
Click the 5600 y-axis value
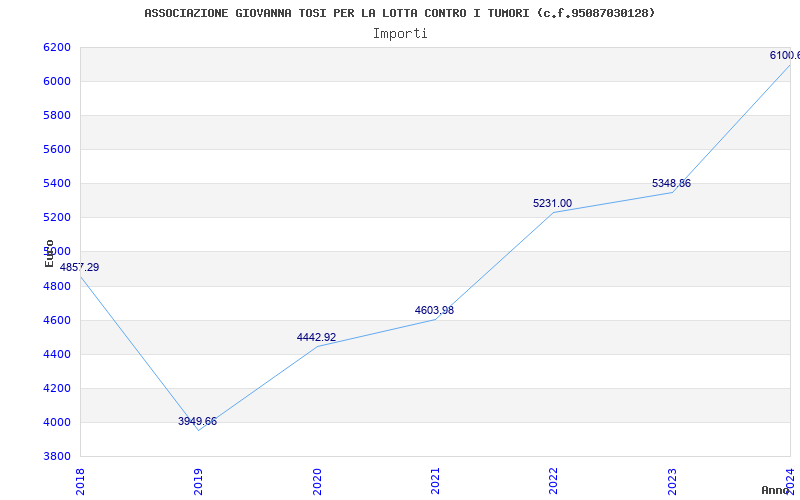pyautogui.click(x=57, y=149)
